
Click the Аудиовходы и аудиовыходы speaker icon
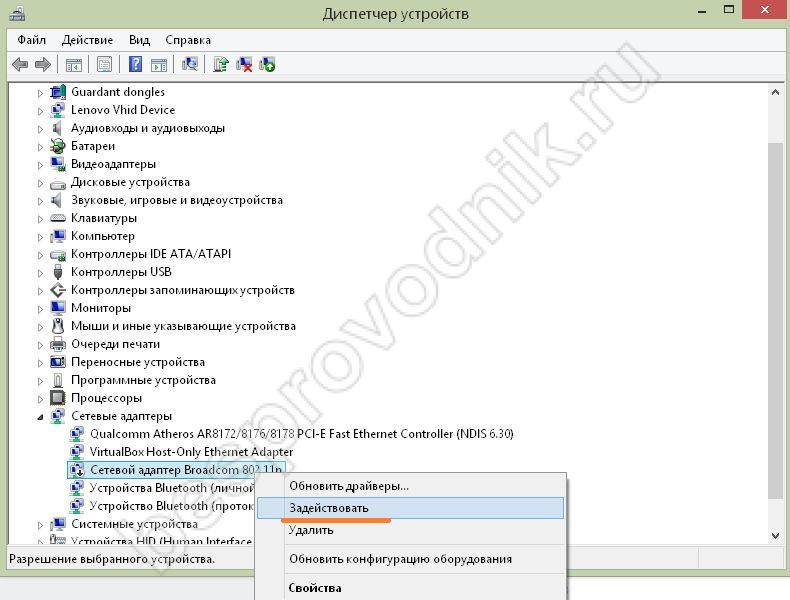57,128
